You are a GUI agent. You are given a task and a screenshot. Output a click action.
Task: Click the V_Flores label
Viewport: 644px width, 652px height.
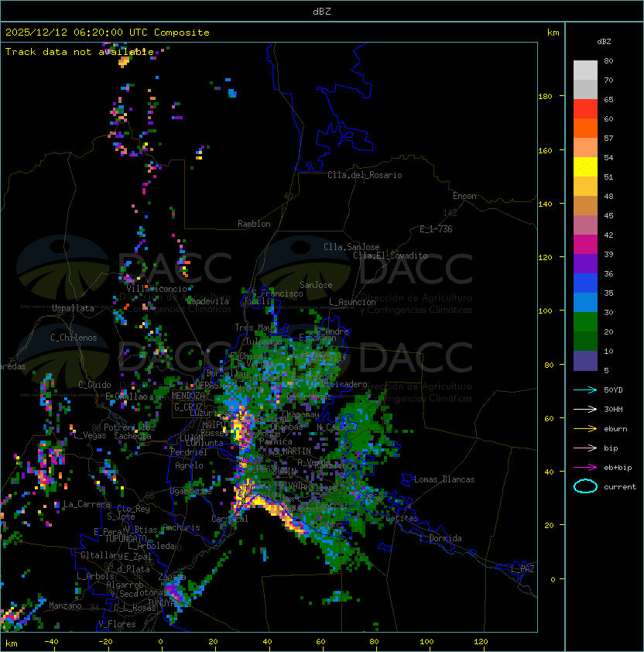[x=117, y=624]
